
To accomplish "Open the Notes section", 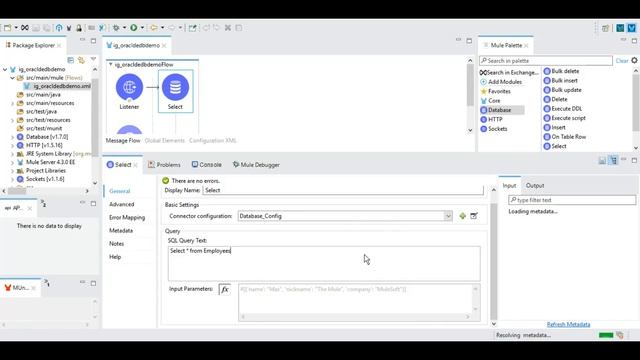I will point(116,244).
